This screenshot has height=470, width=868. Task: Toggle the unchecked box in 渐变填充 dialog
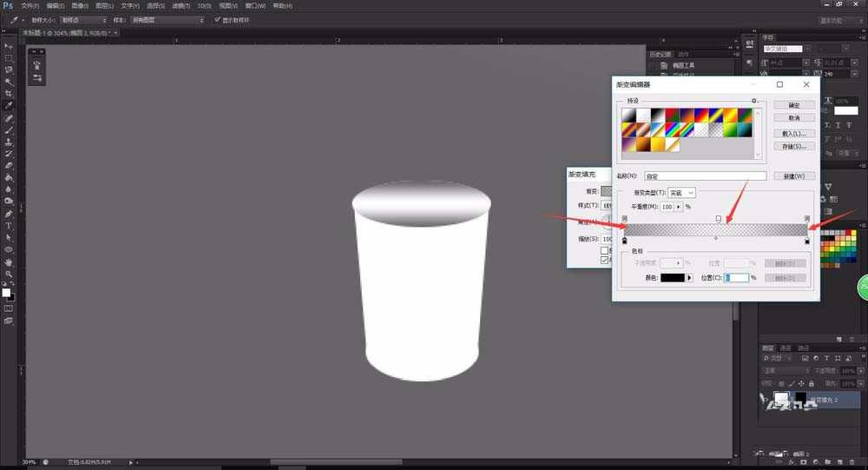605,250
